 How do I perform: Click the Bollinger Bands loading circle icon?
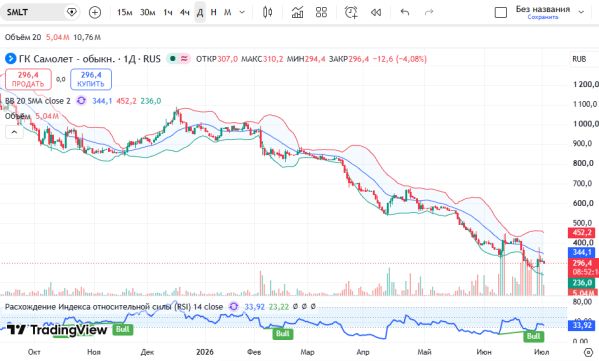coord(81,101)
